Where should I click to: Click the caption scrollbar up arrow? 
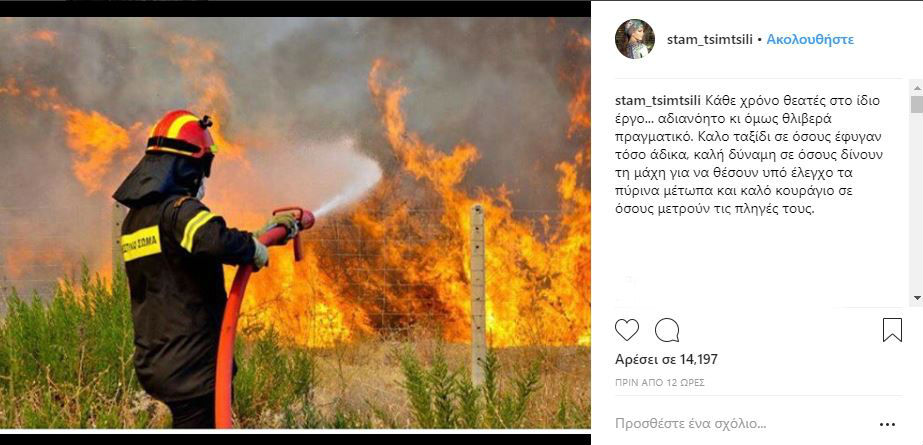tap(917, 87)
